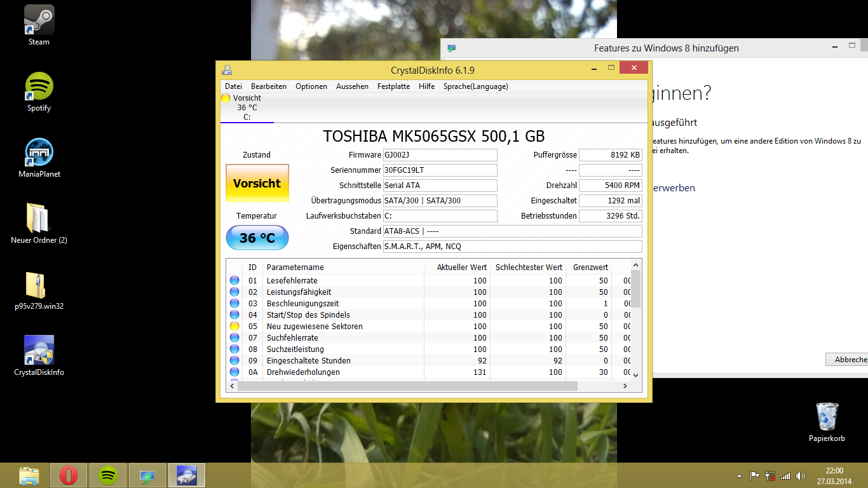This screenshot has height=488, width=868.
Task: Open the Bearbeiten menu
Action: [269, 86]
